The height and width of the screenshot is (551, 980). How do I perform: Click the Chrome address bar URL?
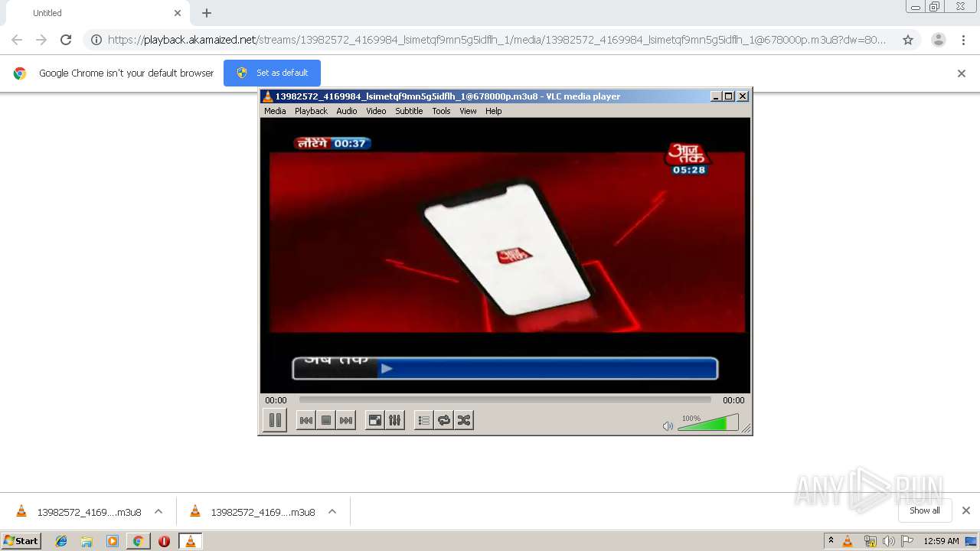[497, 40]
